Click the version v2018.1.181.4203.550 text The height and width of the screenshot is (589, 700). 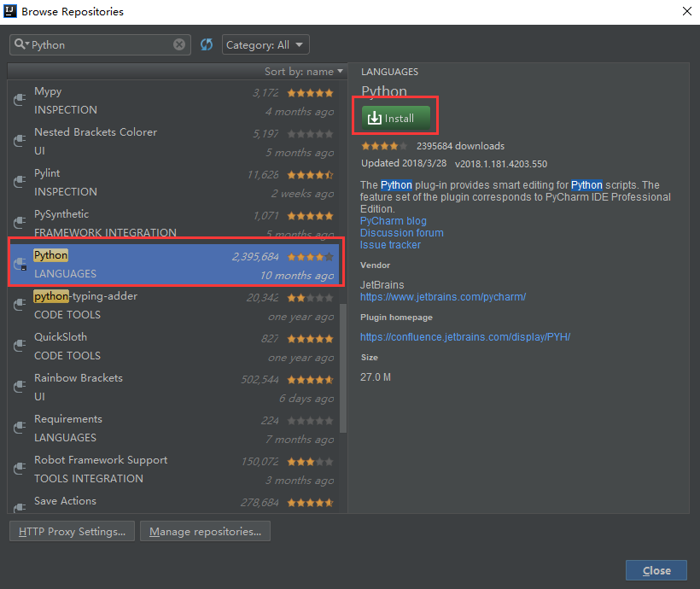click(501, 164)
